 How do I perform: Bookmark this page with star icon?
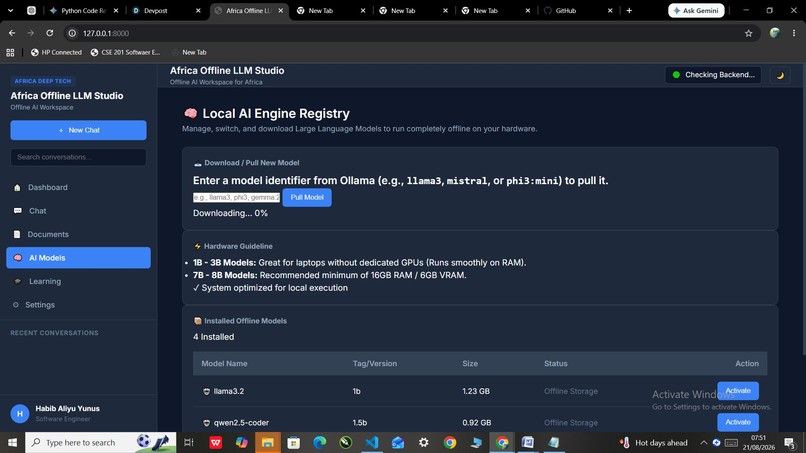point(748,33)
